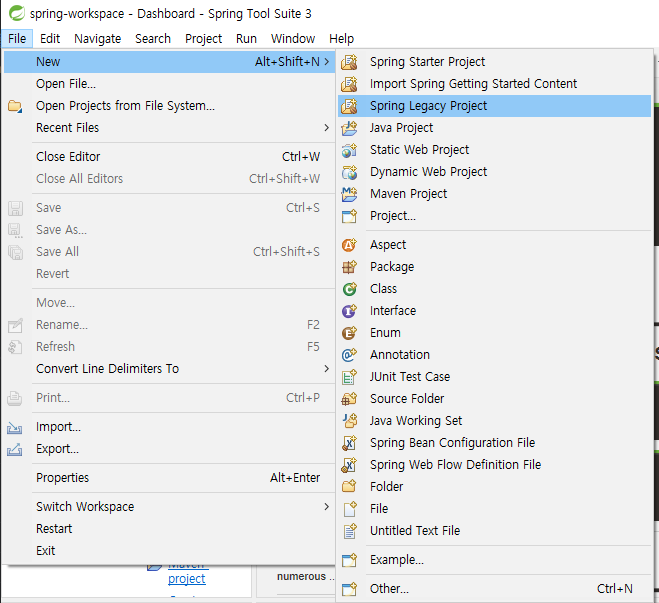Click the green Class icon

coord(349,289)
